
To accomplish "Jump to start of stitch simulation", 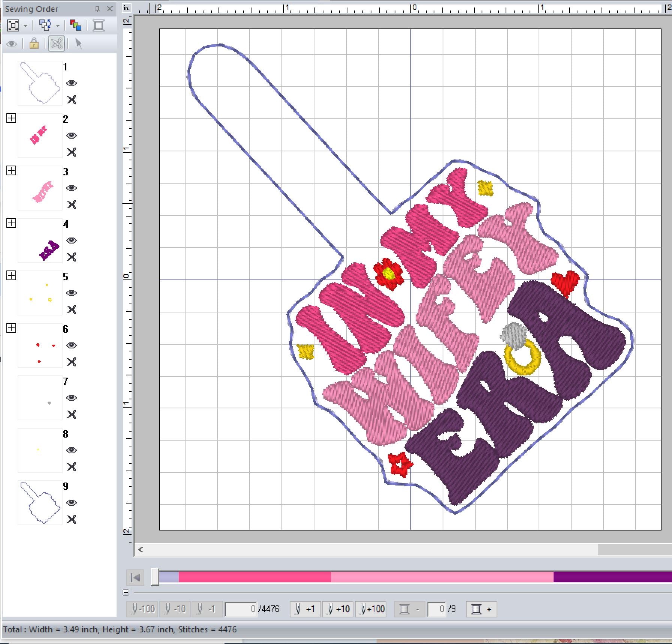I will point(135,577).
